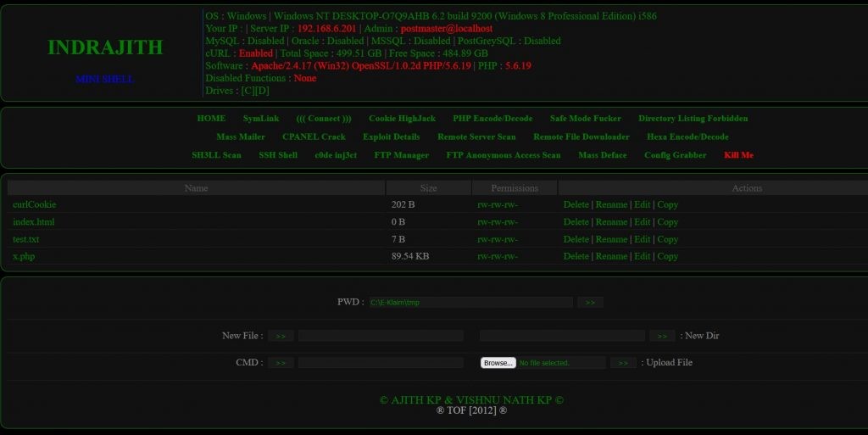Click the HOME menu link
The image size is (868, 435).
(211, 119)
